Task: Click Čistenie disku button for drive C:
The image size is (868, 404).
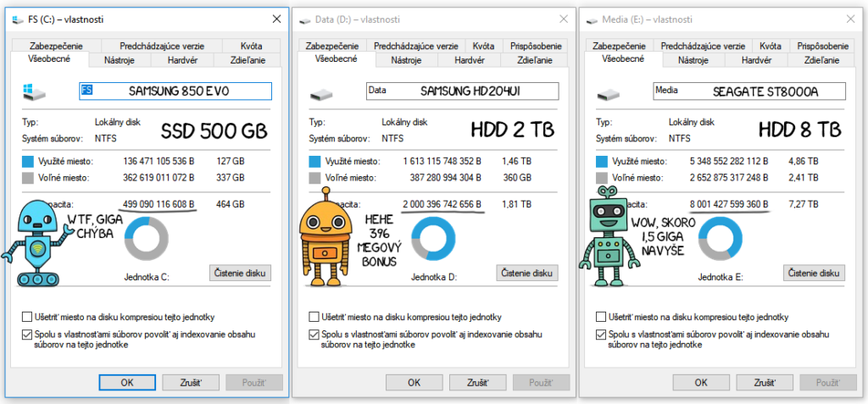Action: click(240, 273)
